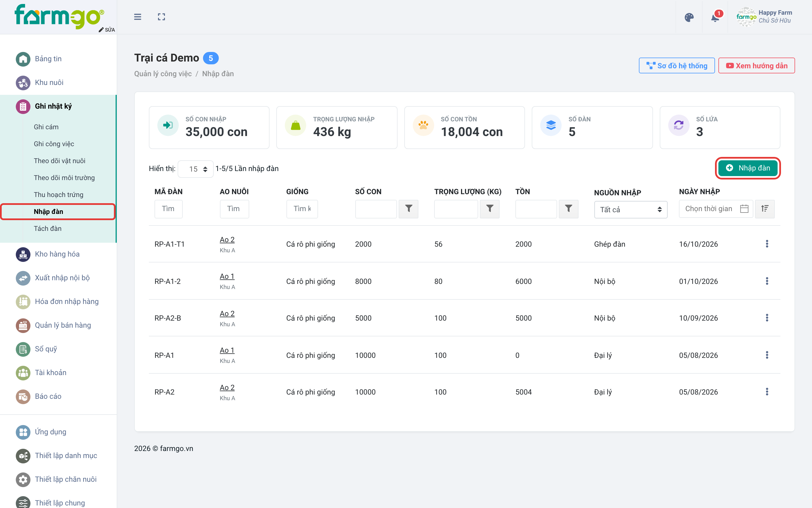This screenshot has width=812, height=508.
Task: Open Bảng tin in the sidebar
Action: 48,59
